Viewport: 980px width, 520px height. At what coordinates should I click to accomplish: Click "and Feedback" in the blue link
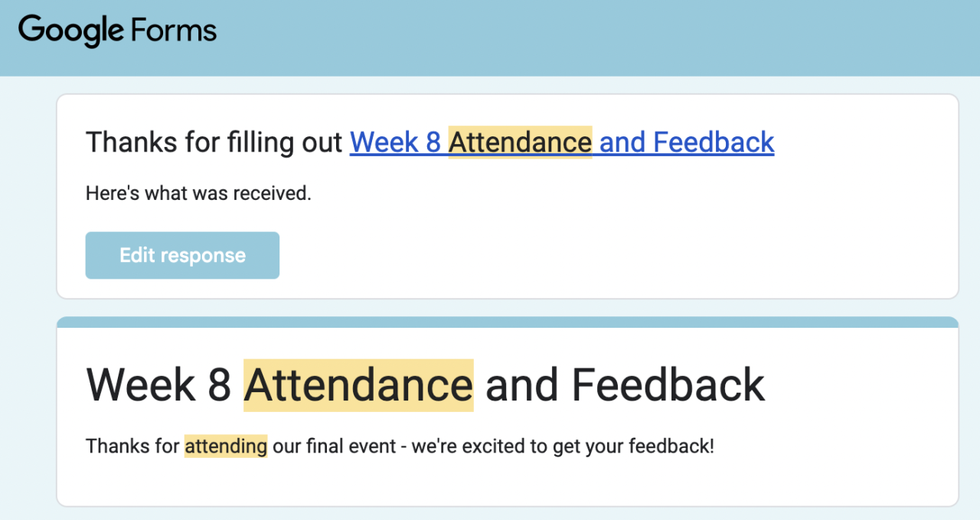coord(687,142)
